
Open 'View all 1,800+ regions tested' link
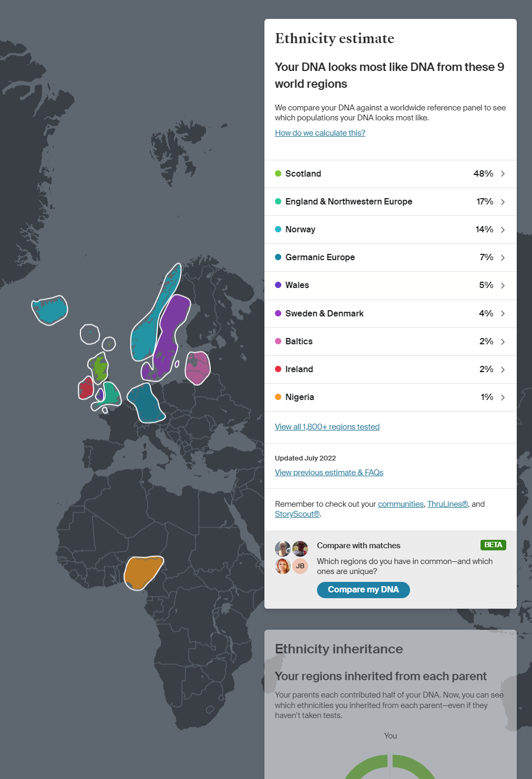pos(327,427)
